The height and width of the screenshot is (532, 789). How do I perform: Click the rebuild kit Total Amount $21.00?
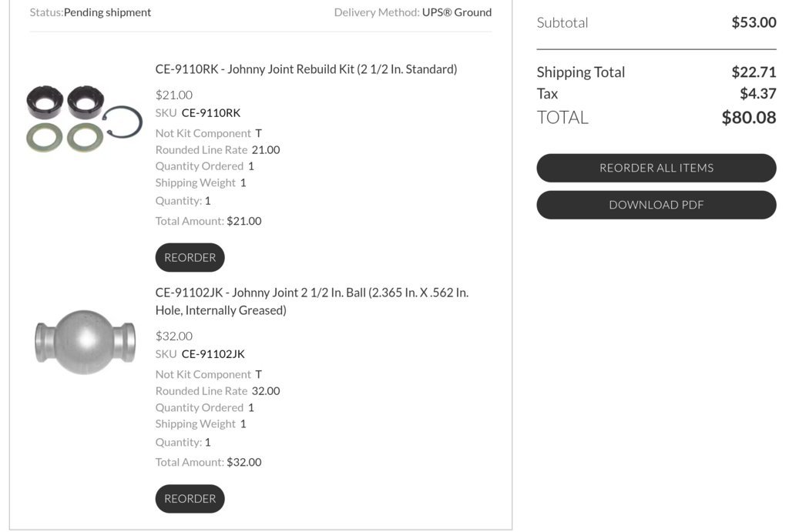pos(244,221)
